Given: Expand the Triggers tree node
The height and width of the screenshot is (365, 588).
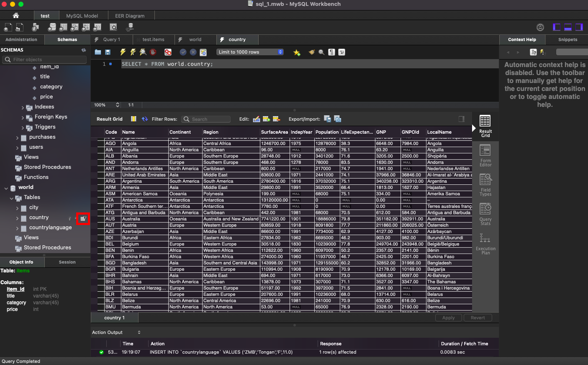Looking at the screenshot, I should tap(23, 128).
